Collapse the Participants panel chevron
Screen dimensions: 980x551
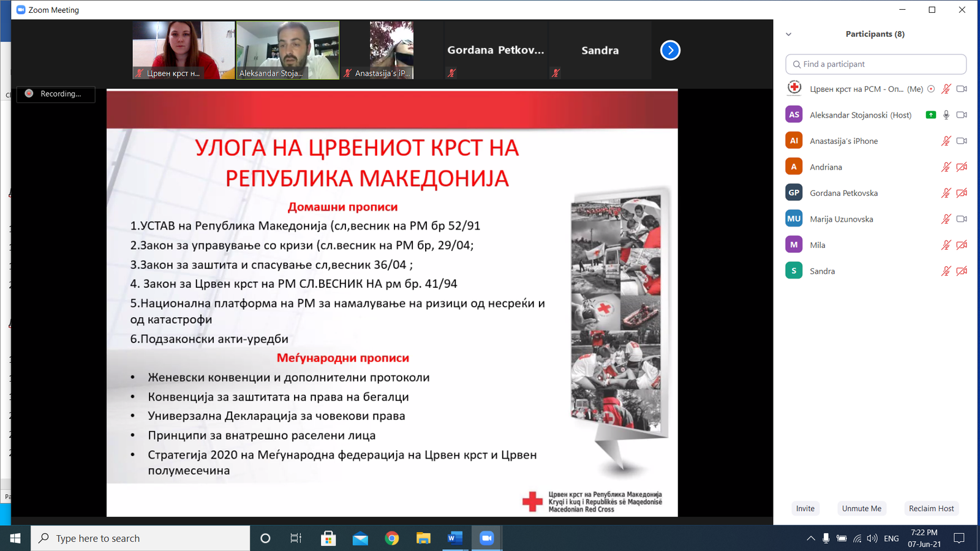coord(789,34)
